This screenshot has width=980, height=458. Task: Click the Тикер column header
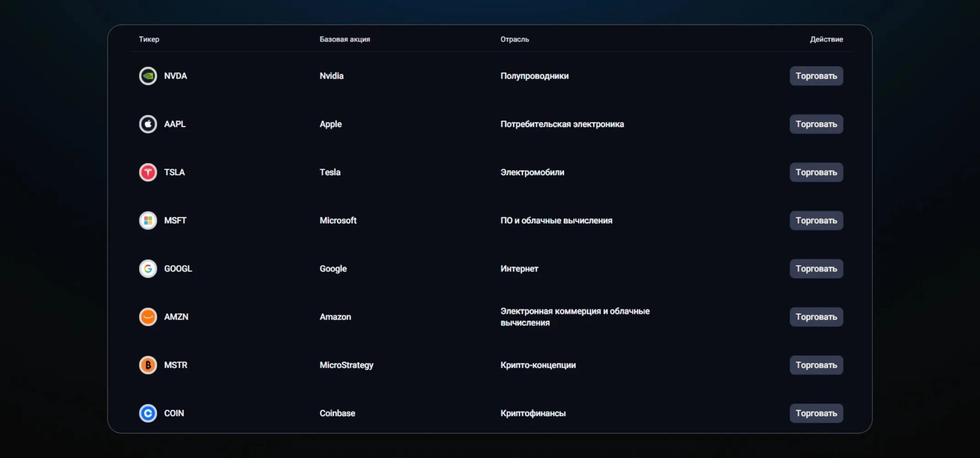[149, 39]
